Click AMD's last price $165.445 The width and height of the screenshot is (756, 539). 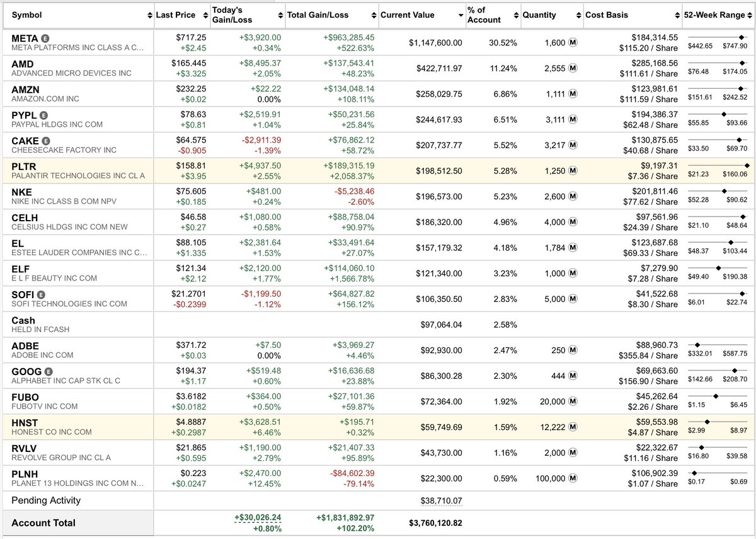[189, 64]
